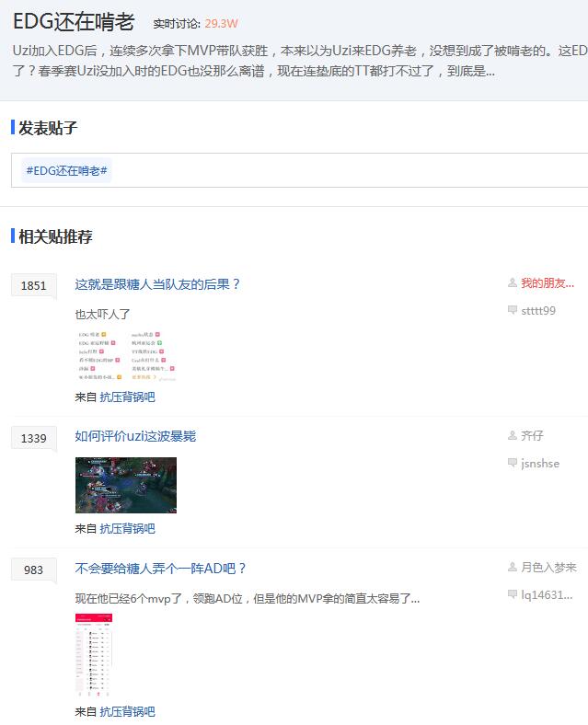
Task: Click the discussion count 29.3W
Action: click(221, 24)
